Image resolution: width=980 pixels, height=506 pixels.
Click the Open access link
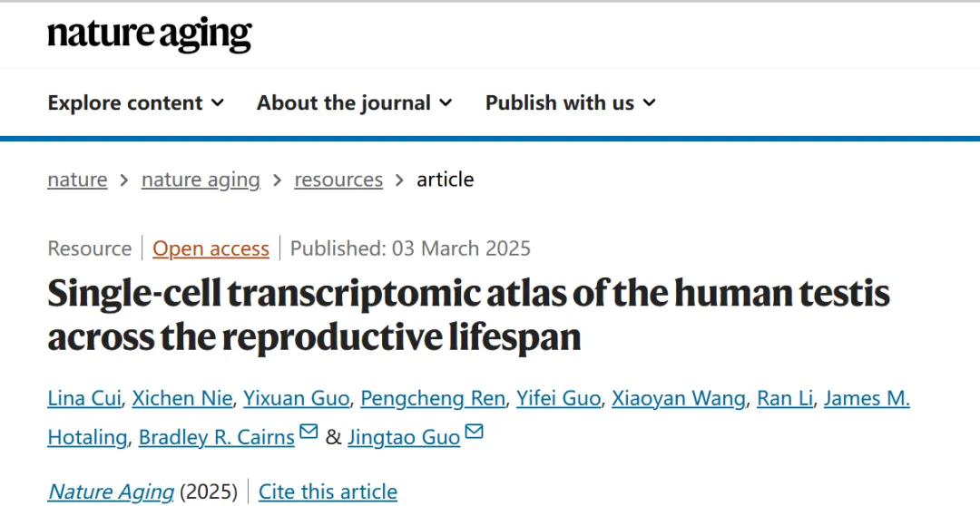(x=211, y=248)
